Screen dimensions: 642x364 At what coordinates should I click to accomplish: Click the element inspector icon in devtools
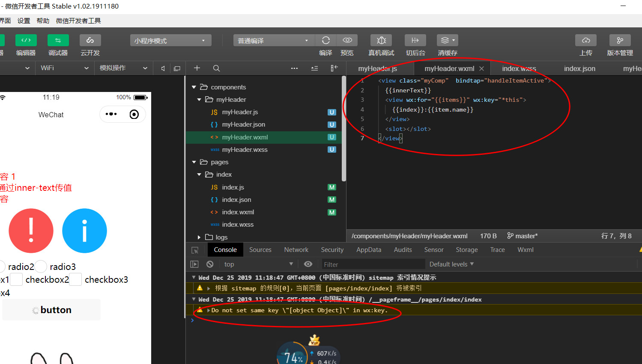coord(195,250)
